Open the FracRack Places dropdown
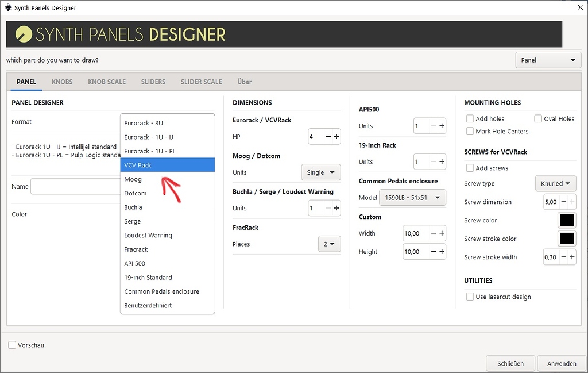 click(330, 244)
